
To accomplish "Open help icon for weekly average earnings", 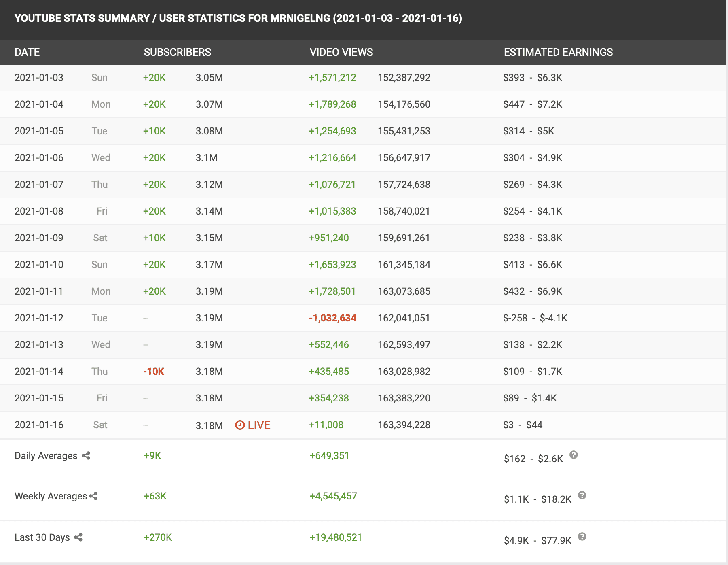I will click(582, 495).
